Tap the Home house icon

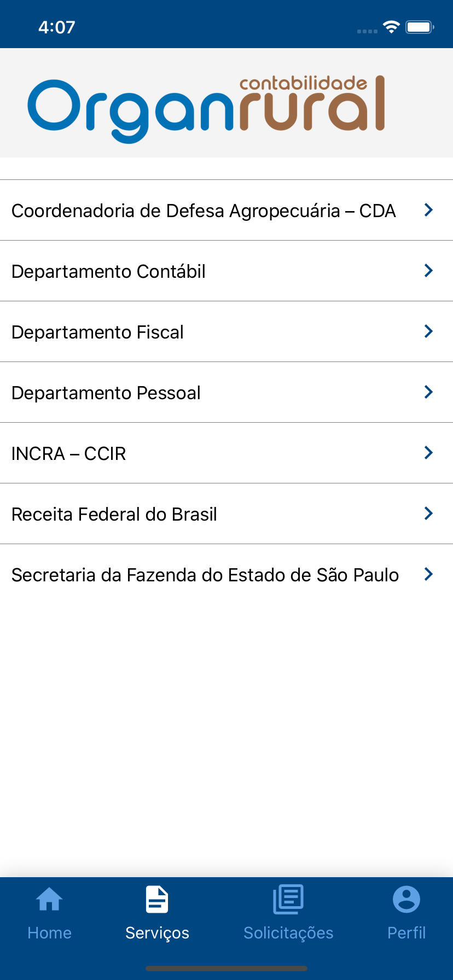(49, 899)
